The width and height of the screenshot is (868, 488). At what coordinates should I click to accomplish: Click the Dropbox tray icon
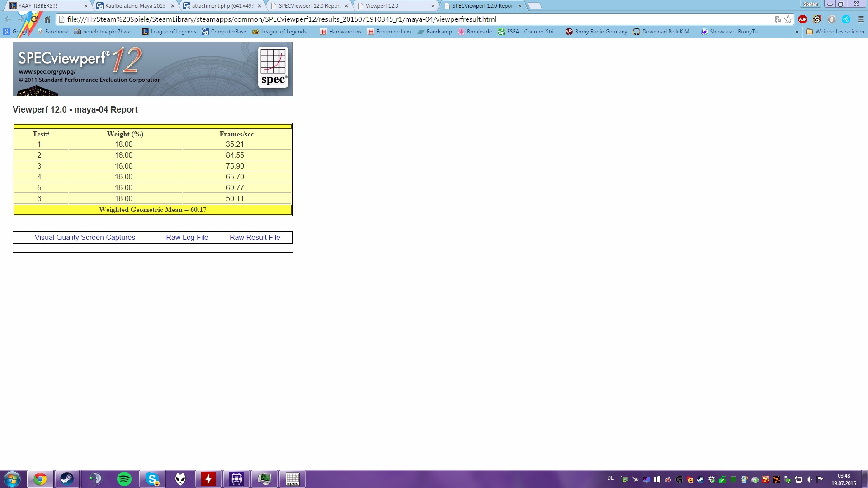712,479
